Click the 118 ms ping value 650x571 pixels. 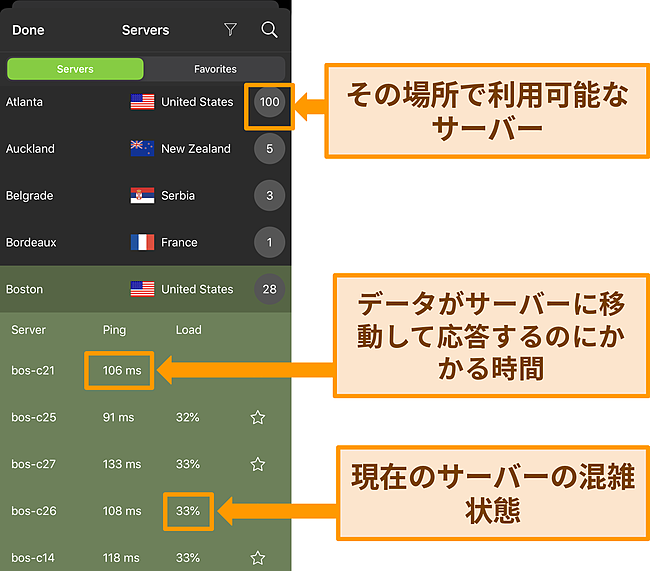click(121, 558)
